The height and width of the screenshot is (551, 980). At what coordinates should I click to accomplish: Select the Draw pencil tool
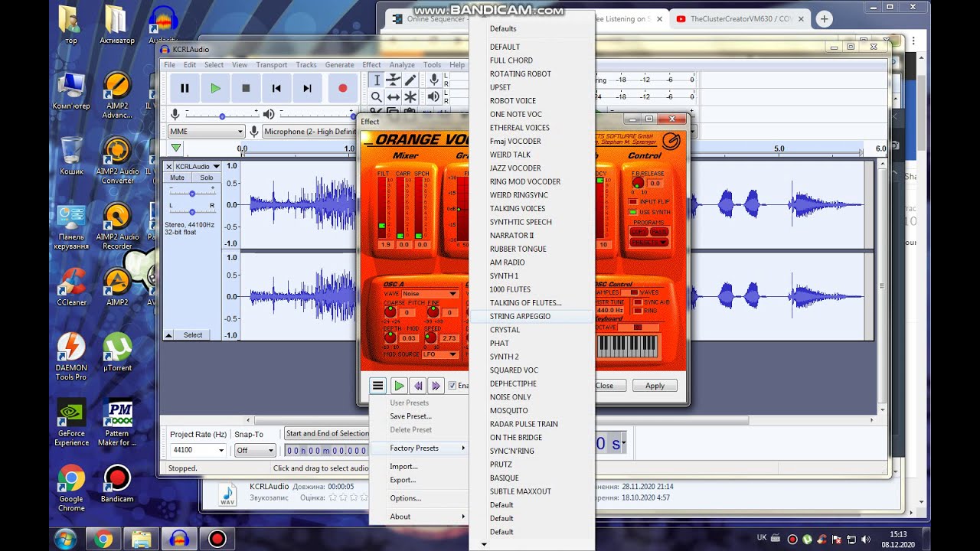pos(410,80)
